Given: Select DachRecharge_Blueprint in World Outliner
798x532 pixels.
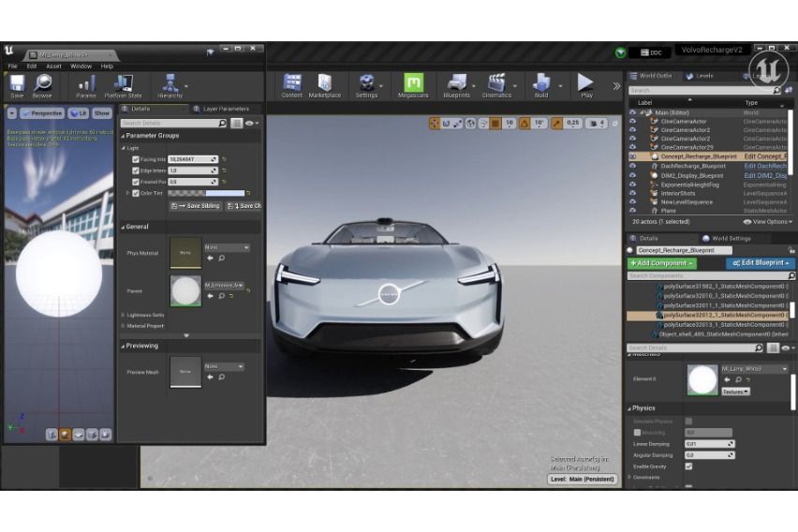Looking at the screenshot, I should coord(693,166).
